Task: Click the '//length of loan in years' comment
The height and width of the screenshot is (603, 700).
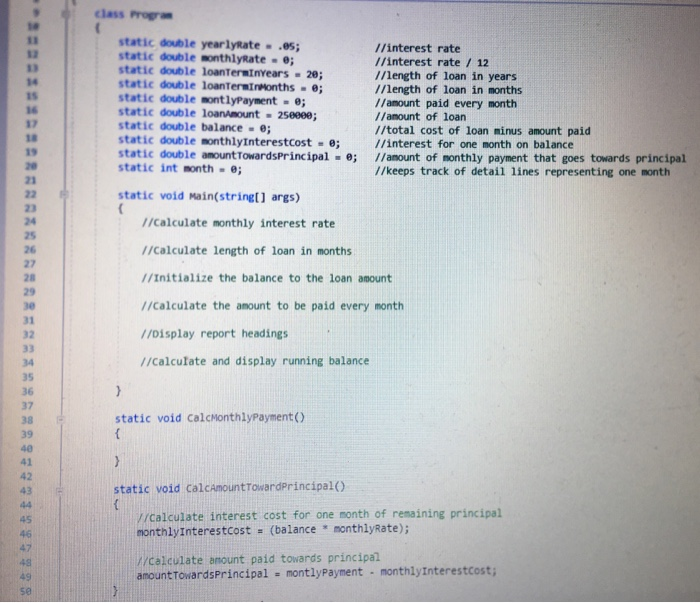Action: [x=446, y=76]
